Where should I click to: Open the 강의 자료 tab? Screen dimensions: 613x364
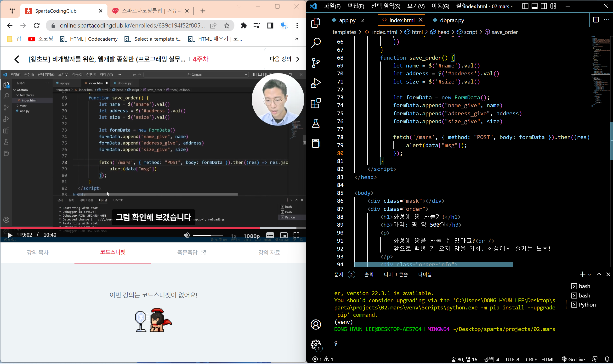coord(269,252)
